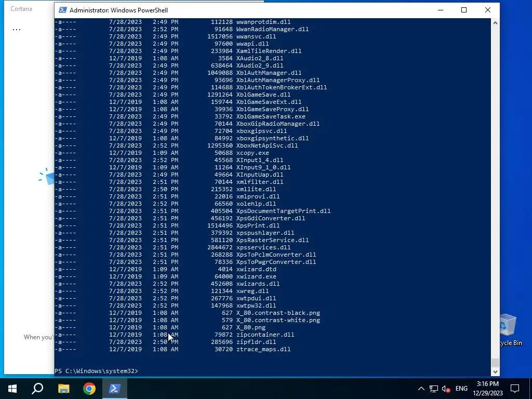Click X_80.contrast-black.png file name
The image size is (532, 399).
(x=278, y=313)
